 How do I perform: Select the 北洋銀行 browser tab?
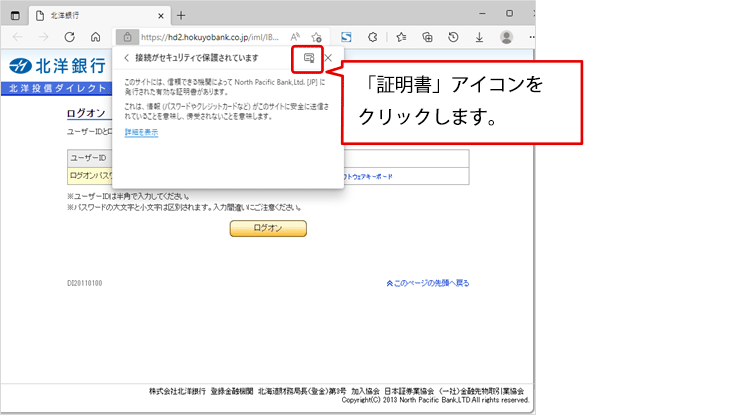(99, 15)
